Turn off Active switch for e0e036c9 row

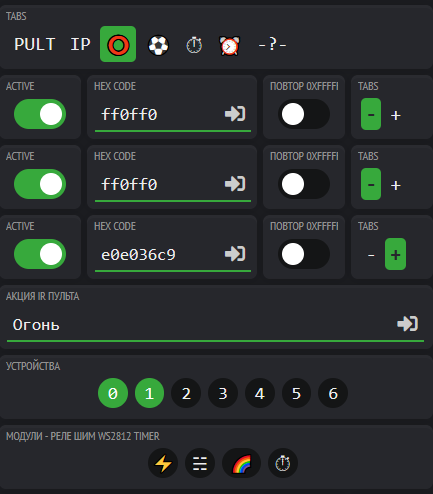(x=40, y=254)
